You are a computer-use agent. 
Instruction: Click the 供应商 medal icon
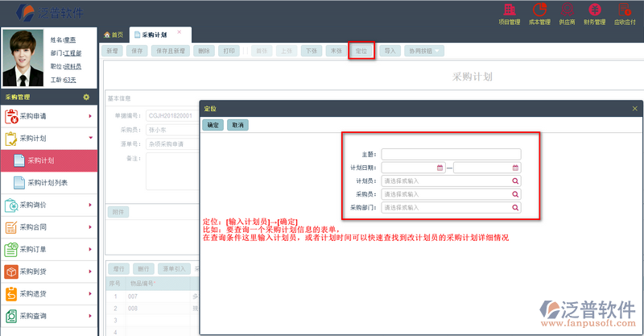[x=568, y=10]
